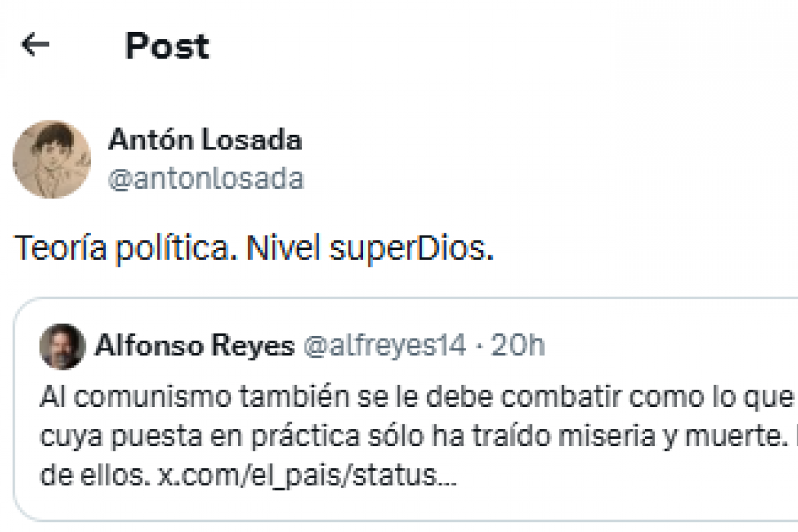Click the word 'Nivel' in the post
Image resolution: width=798 pixels, height=532 pixels.
pos(275,248)
